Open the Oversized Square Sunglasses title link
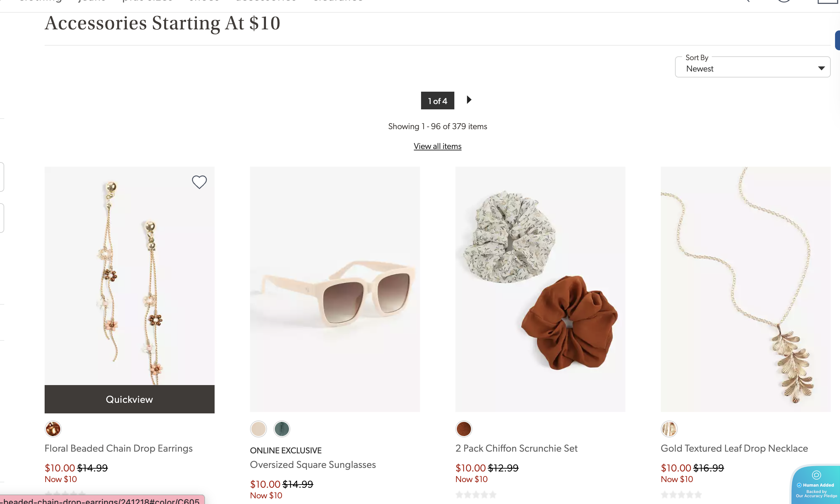 (x=313, y=465)
